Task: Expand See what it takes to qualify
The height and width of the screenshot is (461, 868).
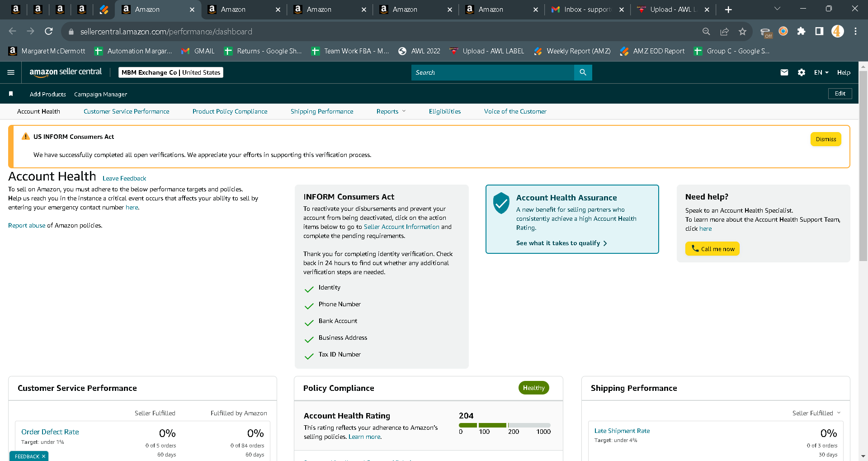Action: pyautogui.click(x=561, y=243)
